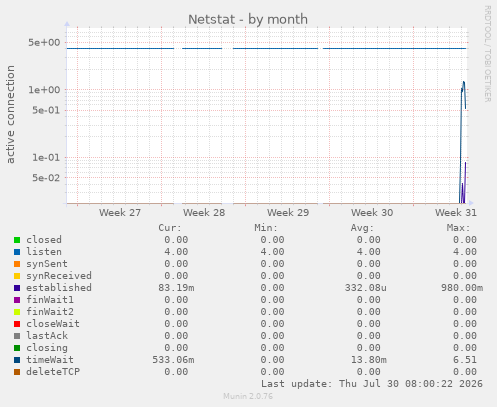Click the 'Week 29' x-axis label

coord(288,213)
